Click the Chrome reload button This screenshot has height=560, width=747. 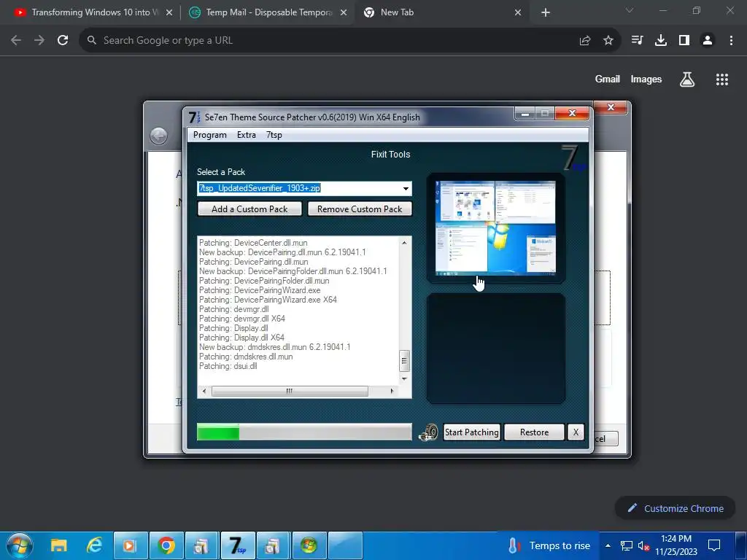tap(63, 41)
